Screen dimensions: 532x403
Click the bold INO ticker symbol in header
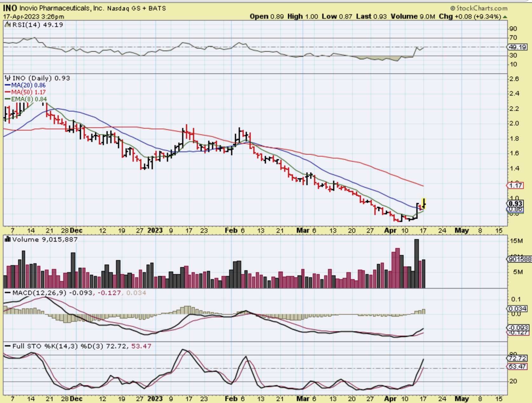click(10, 8)
